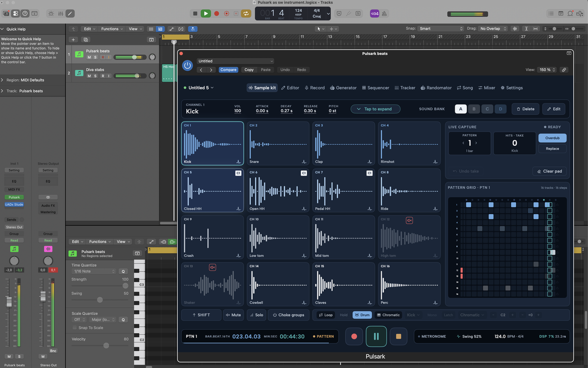Switch to the Settings tab
This screenshot has width=588, height=368.
512,88
